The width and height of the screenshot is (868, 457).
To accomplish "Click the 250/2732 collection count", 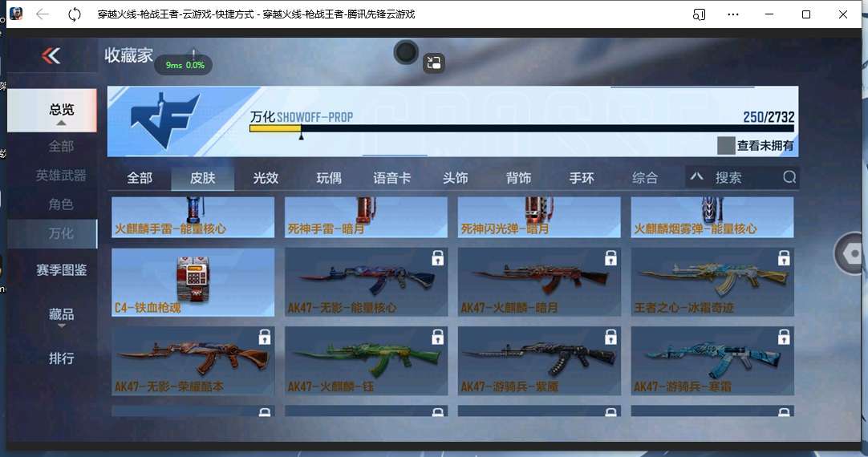I will 769,117.
